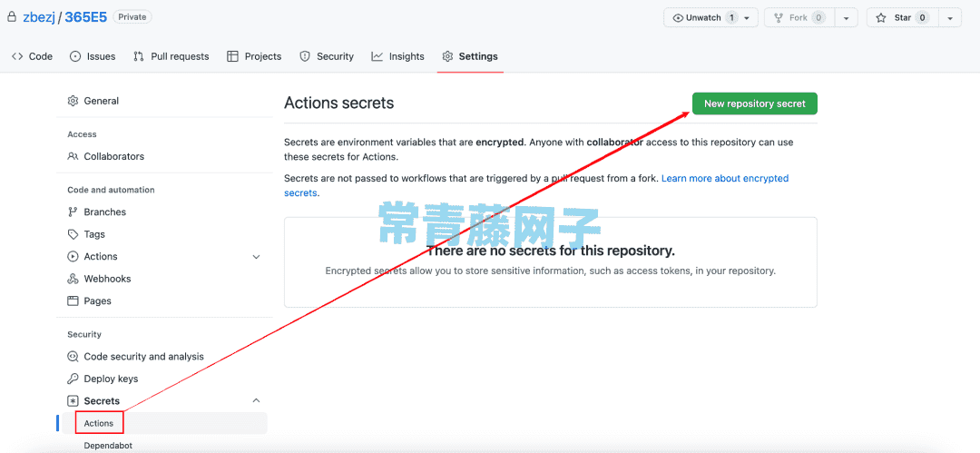Click the Star icon
The height and width of the screenshot is (453, 980).
(881, 17)
